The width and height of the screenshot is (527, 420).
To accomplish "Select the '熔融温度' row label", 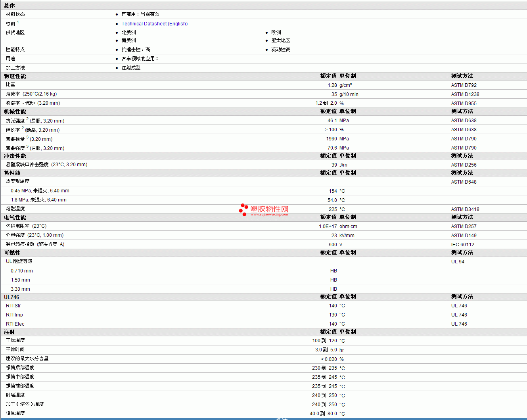I will coord(15,209).
